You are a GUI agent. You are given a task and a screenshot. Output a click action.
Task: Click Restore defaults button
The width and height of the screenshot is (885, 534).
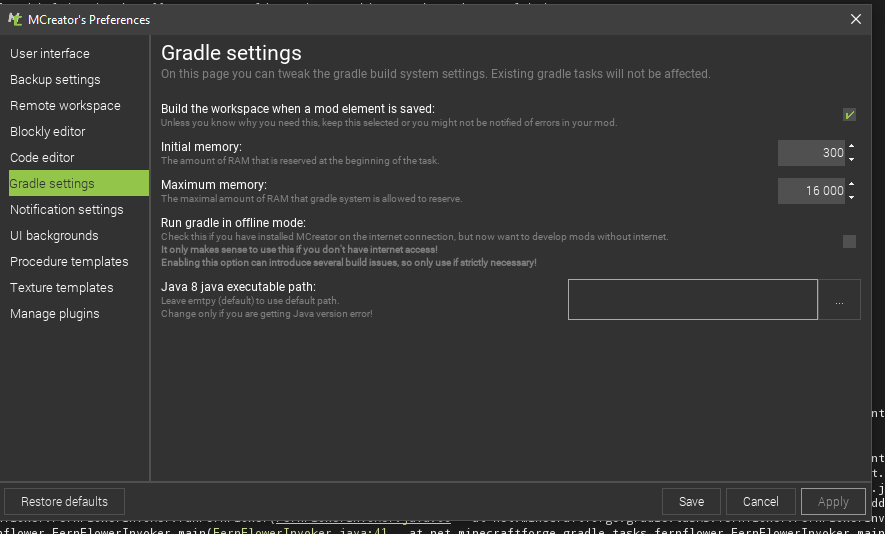(x=64, y=501)
